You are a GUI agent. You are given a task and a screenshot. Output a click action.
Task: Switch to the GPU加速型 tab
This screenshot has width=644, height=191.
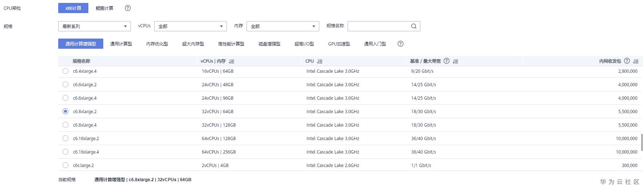pyautogui.click(x=339, y=44)
